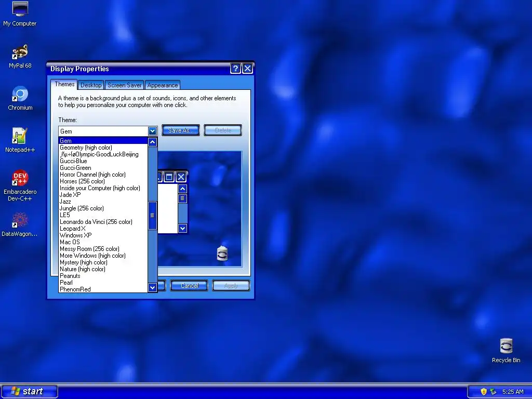Choose the highlighted Gem theme entry
Screen dimensions: 532x399
pos(103,141)
